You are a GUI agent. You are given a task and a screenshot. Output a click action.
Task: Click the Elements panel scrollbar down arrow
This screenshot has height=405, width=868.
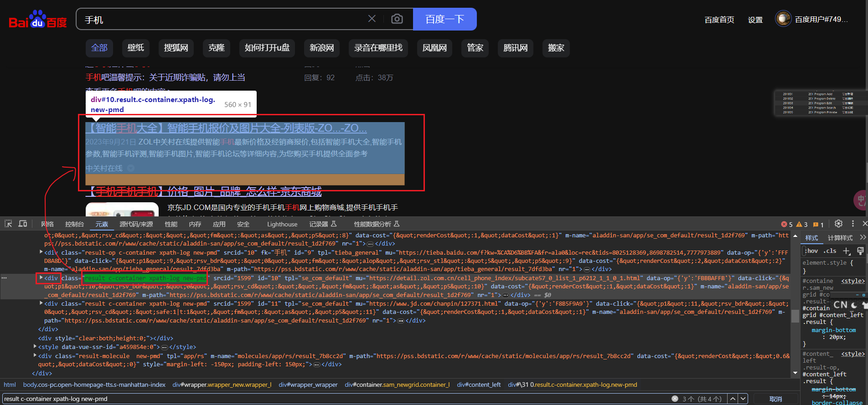click(795, 373)
